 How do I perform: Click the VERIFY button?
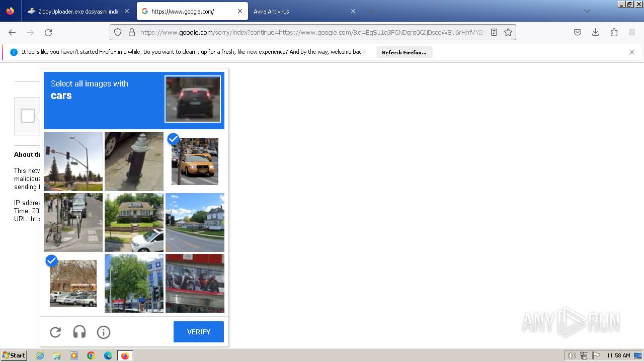click(199, 332)
